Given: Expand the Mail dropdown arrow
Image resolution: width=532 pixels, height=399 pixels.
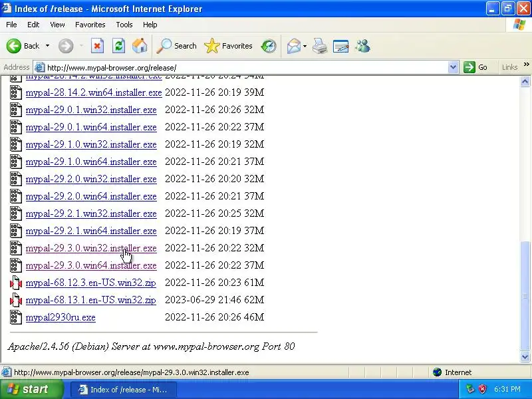Looking at the screenshot, I should click(305, 46).
